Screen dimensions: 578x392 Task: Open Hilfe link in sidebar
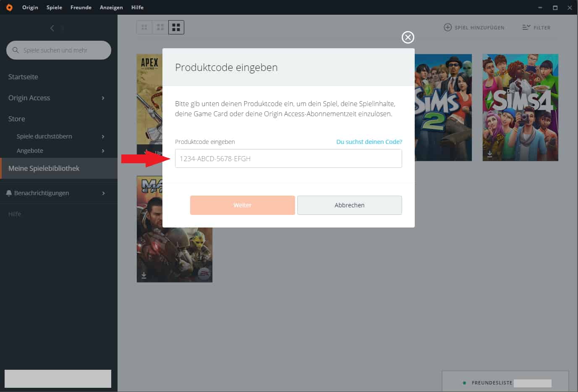coord(14,214)
